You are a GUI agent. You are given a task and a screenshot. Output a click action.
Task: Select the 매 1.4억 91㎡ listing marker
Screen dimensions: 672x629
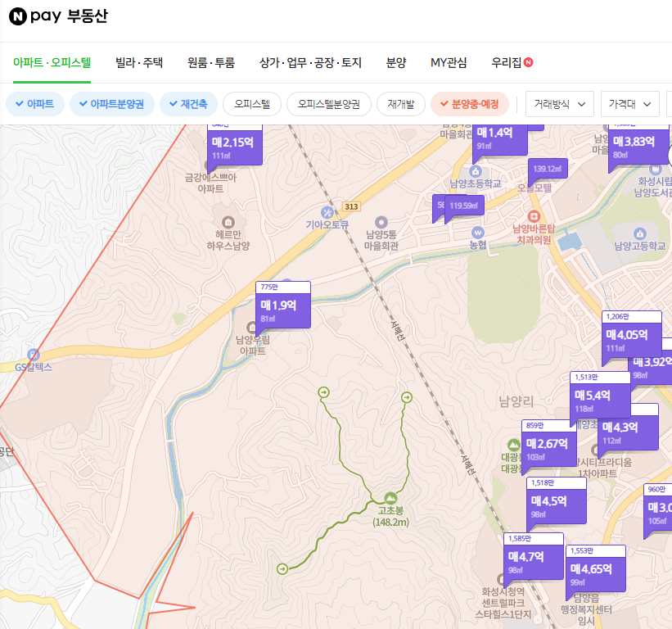(x=500, y=140)
